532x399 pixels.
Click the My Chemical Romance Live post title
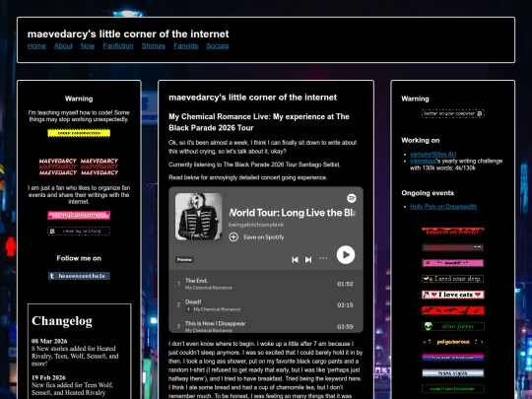coord(259,122)
